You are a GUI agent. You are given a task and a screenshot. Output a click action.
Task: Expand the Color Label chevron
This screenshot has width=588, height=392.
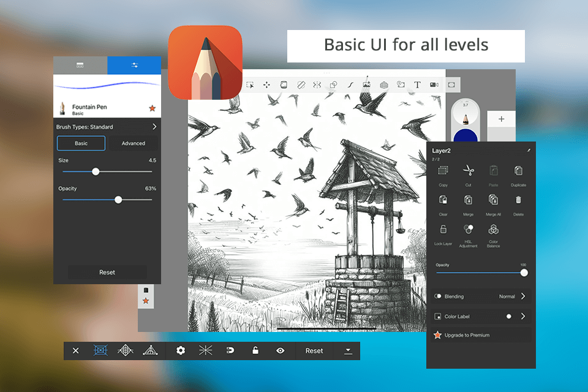click(523, 316)
